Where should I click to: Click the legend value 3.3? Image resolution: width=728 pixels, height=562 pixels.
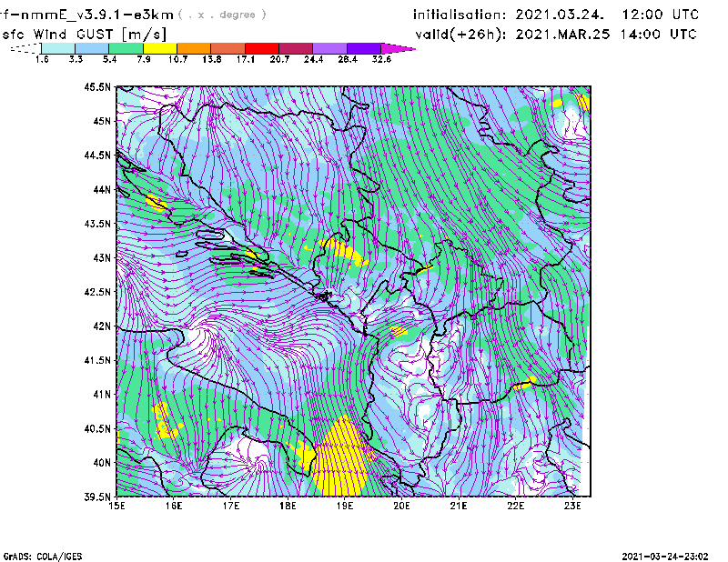76,59
